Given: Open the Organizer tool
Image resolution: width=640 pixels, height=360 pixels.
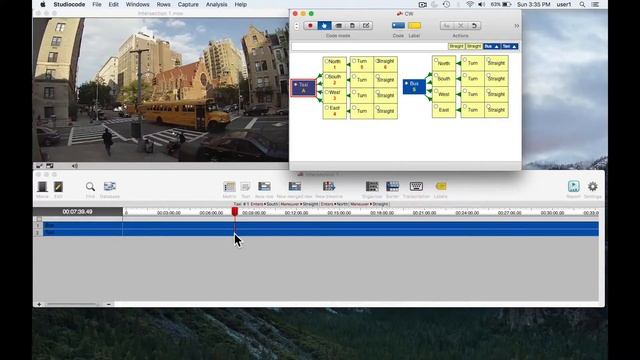Looking at the screenshot, I should point(372,187).
